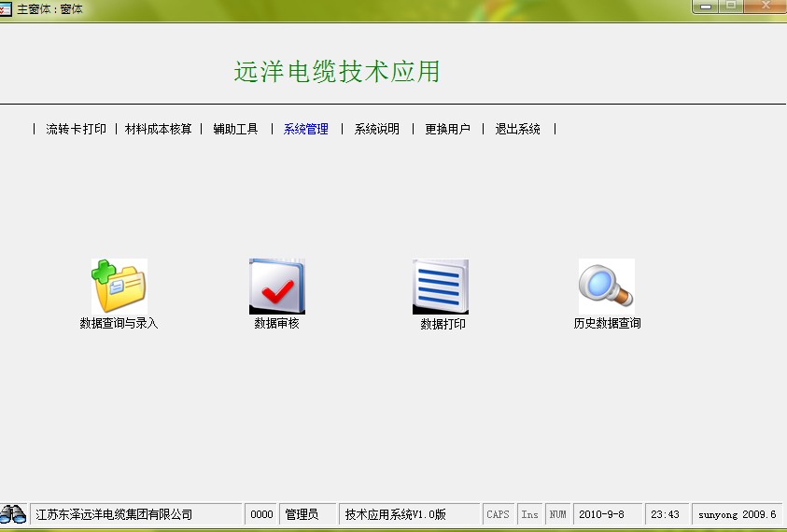Click the application icon in title bar
787x532 pixels.
coord(7,7)
